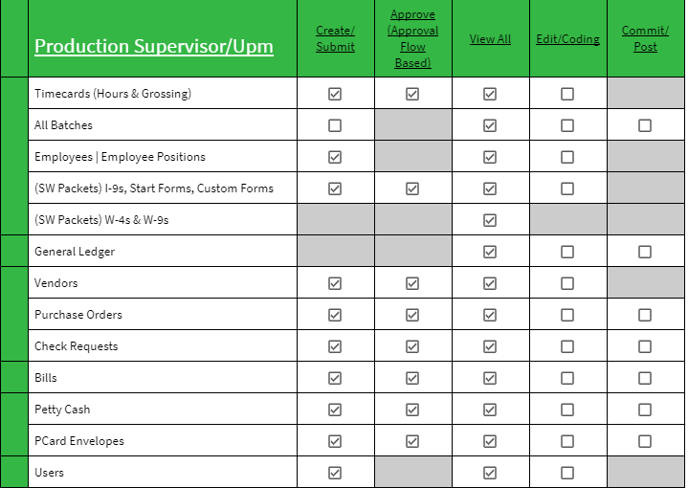Click the Production Supervisor/Upm title

[153, 46]
